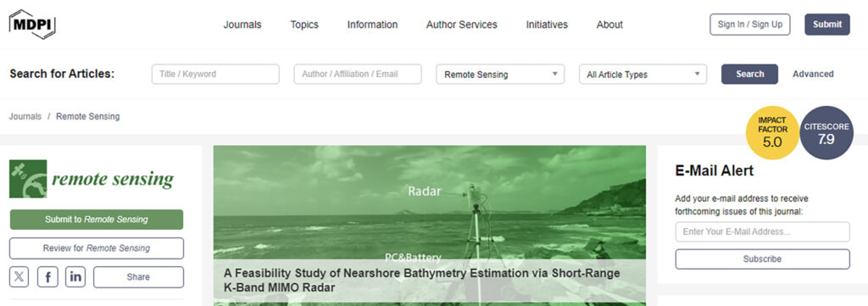Share via the Facebook icon
Screen dimensions: 868x306
47,277
